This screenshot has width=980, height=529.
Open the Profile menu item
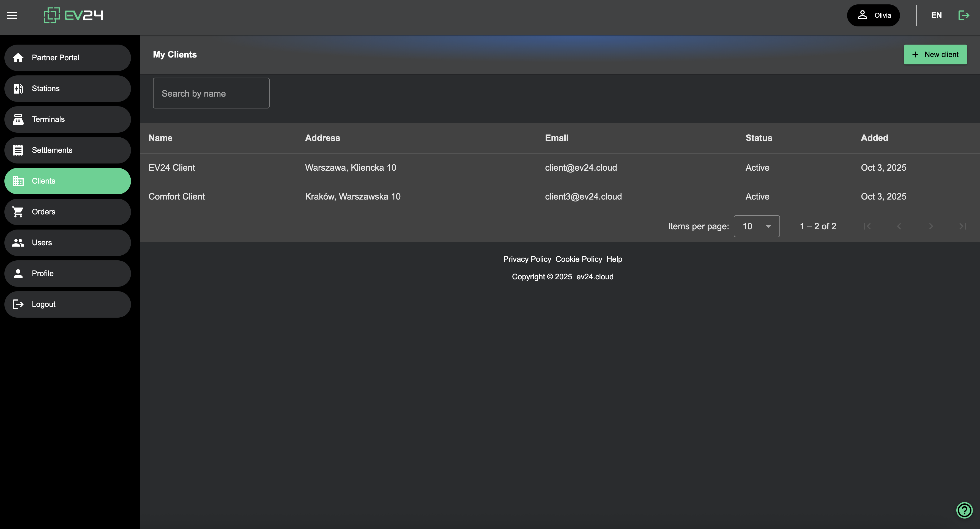click(67, 273)
